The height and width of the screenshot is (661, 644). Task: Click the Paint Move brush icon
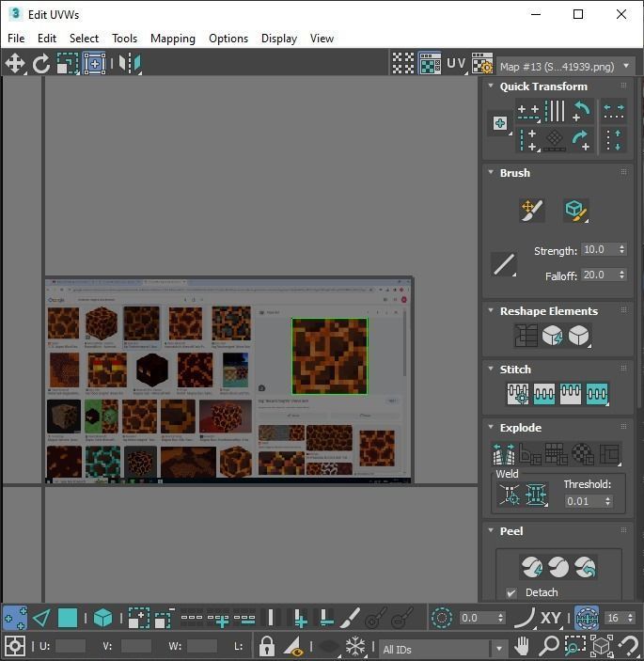(x=532, y=211)
